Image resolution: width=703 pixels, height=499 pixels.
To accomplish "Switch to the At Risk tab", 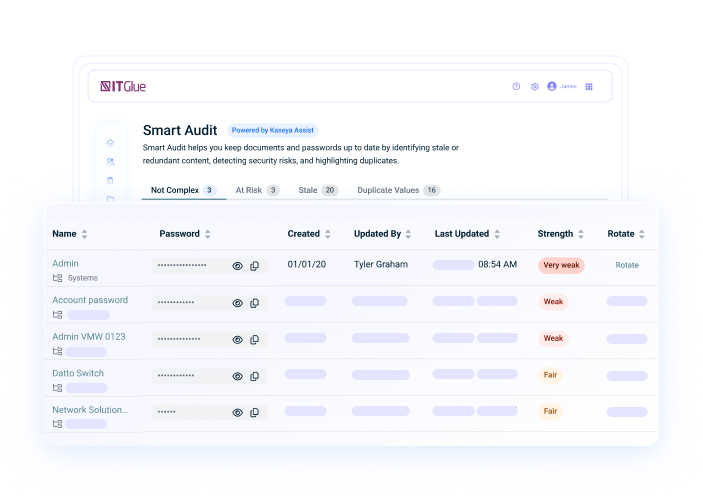I will (x=257, y=190).
